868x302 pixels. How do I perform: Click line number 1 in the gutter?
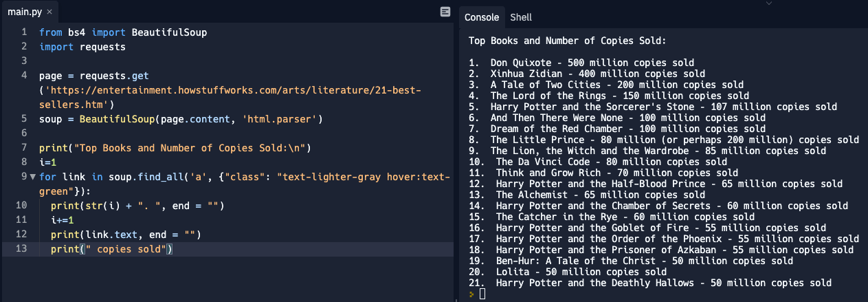[x=24, y=32]
